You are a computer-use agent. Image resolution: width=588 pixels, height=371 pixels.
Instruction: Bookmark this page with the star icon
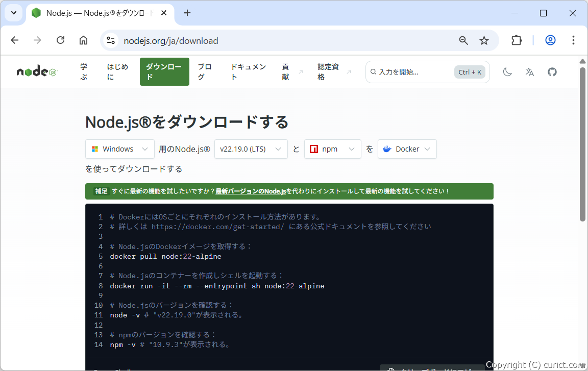tap(484, 40)
